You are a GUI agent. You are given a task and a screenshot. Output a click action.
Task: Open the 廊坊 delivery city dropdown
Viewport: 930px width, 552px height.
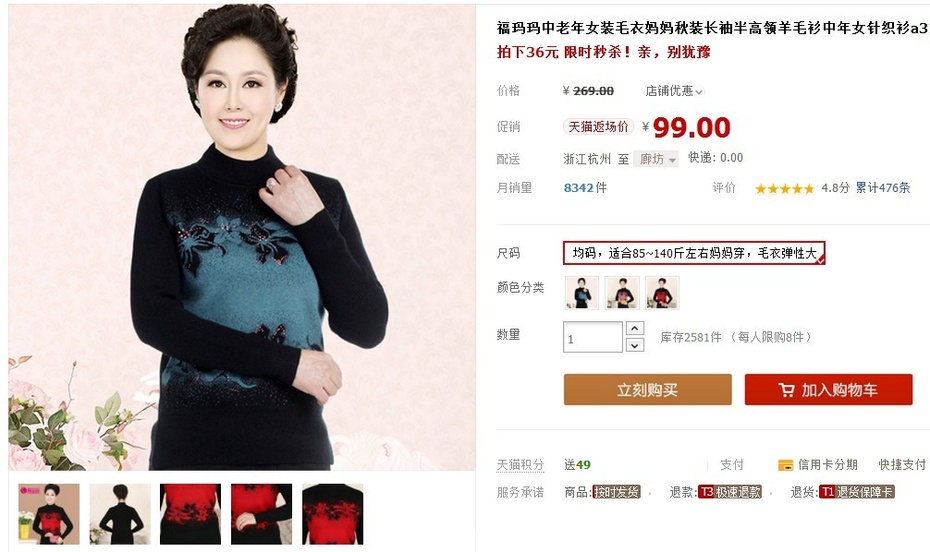[x=656, y=159]
